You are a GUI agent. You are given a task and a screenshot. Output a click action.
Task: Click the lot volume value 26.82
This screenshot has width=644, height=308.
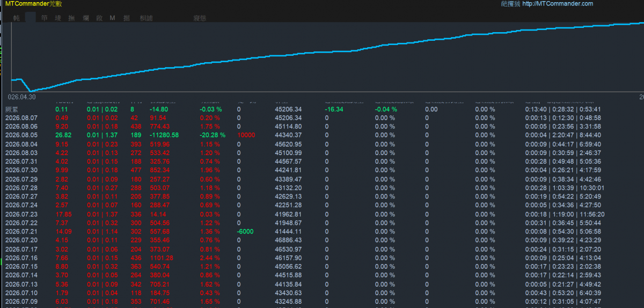click(63, 135)
